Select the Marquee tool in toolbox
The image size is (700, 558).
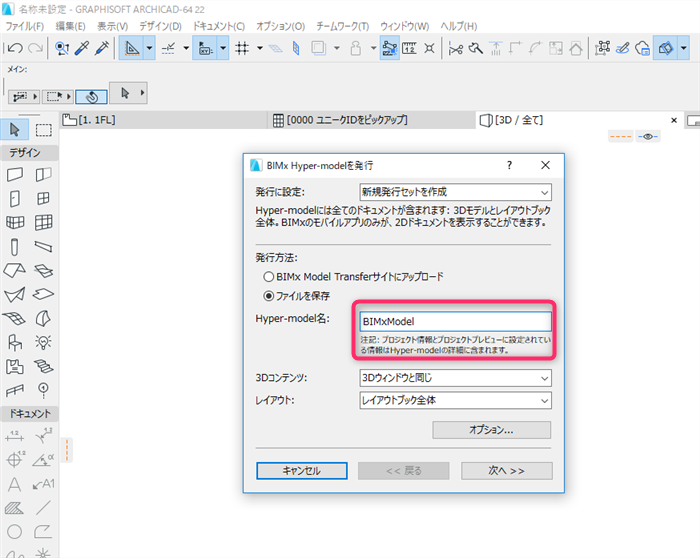(43, 130)
